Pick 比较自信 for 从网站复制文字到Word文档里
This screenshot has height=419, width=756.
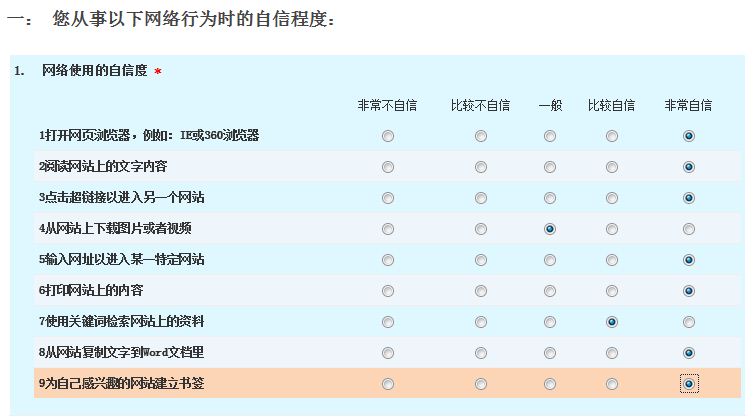[x=611, y=353]
